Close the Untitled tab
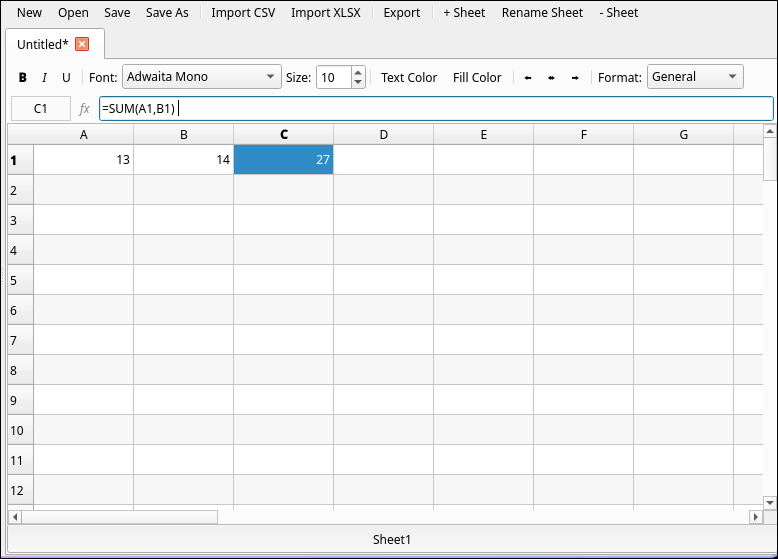 coord(82,44)
